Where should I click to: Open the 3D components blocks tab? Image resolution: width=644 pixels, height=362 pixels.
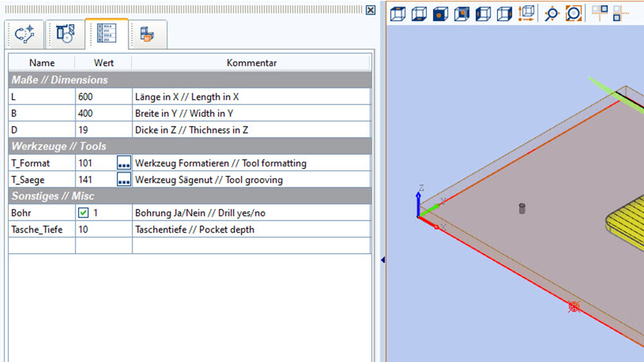(147, 35)
